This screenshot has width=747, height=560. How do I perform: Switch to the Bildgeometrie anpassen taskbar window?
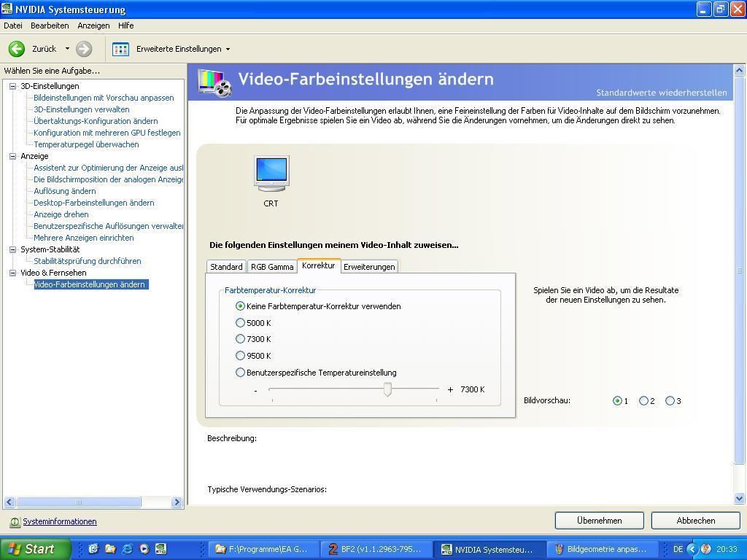click(x=602, y=550)
